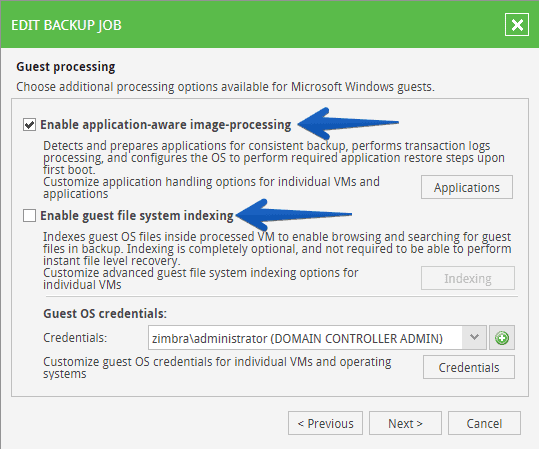Image resolution: width=539 pixels, height=449 pixels.
Task: Select the zimbra\administrator credentials field
Action: 306,338
